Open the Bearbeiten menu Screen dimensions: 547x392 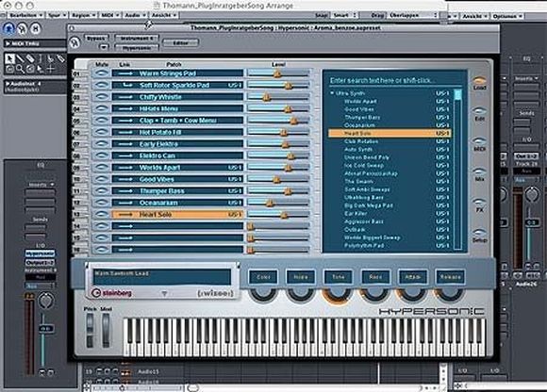[25, 15]
